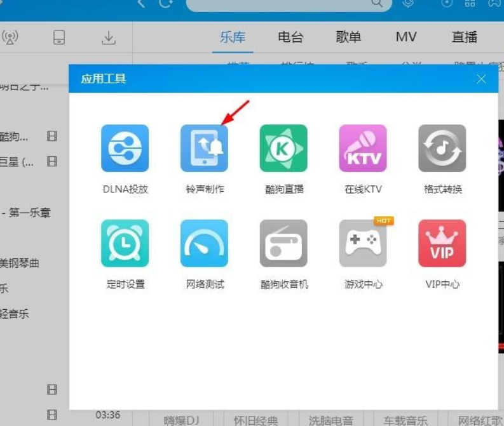Switch to the 乐库 tab

[233, 37]
